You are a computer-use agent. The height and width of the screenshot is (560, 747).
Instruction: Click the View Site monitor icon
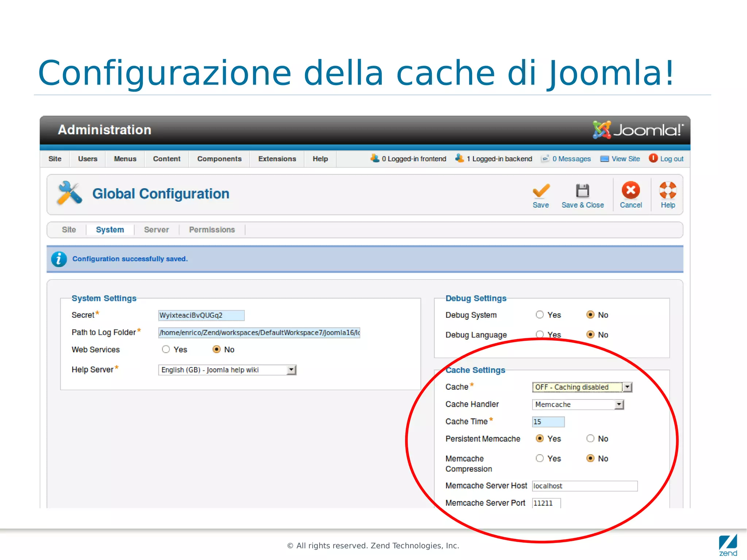[604, 159]
